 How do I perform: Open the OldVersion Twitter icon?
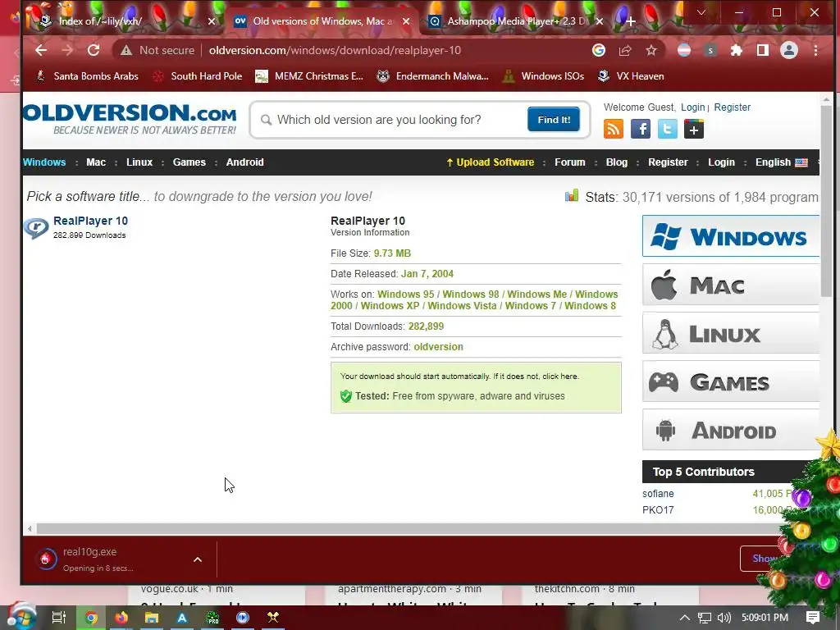point(667,129)
